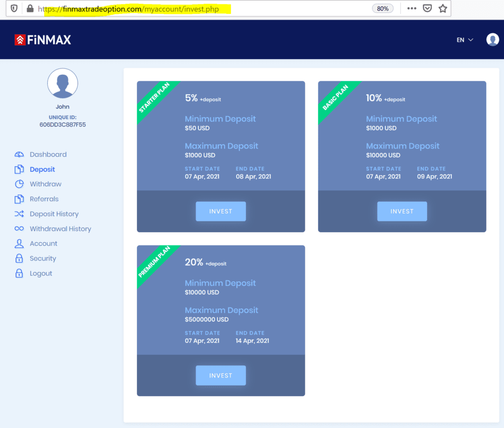Open Dashboard from sidebar menu
The height and width of the screenshot is (428, 504).
(x=48, y=154)
